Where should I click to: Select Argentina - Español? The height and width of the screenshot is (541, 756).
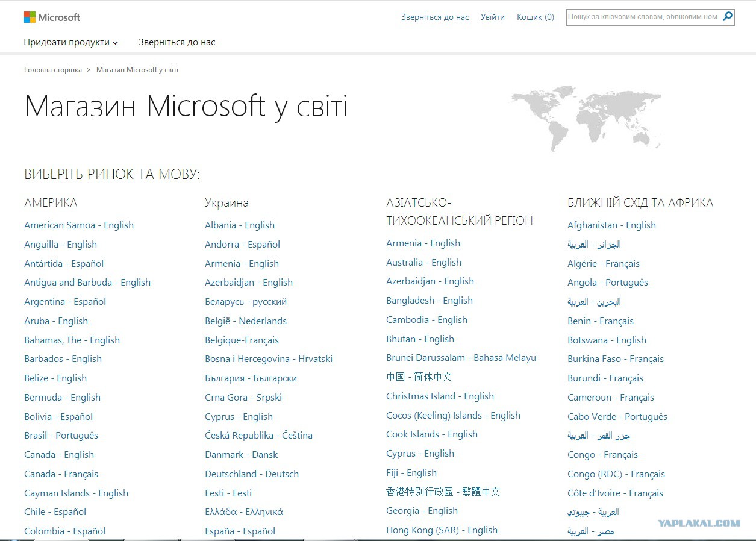[65, 302]
